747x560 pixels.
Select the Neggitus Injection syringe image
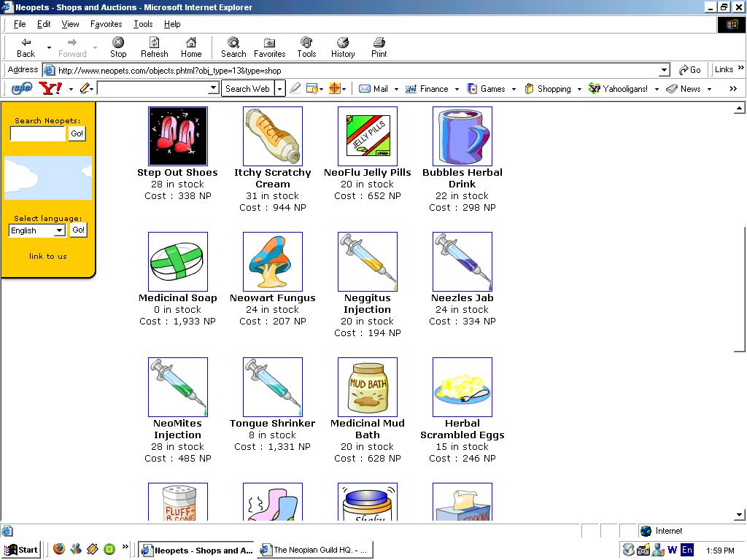(368, 262)
